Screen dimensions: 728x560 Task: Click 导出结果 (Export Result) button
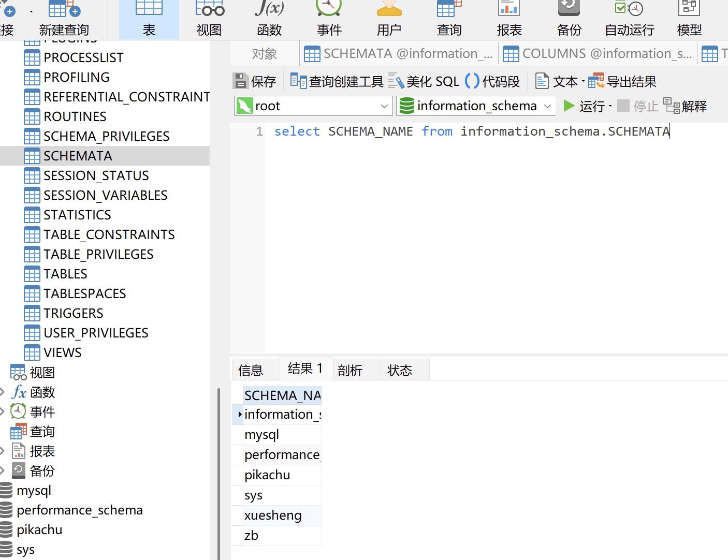(623, 81)
